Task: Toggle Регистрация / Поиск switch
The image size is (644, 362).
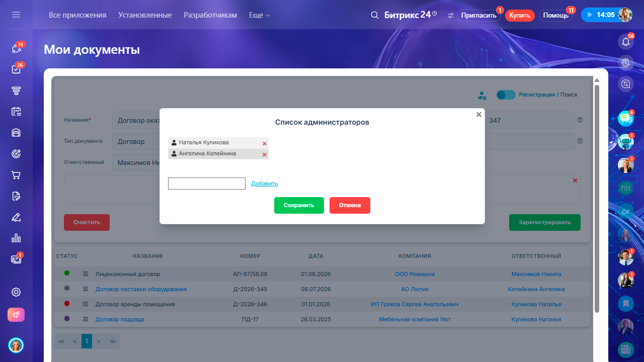Action: coord(506,95)
